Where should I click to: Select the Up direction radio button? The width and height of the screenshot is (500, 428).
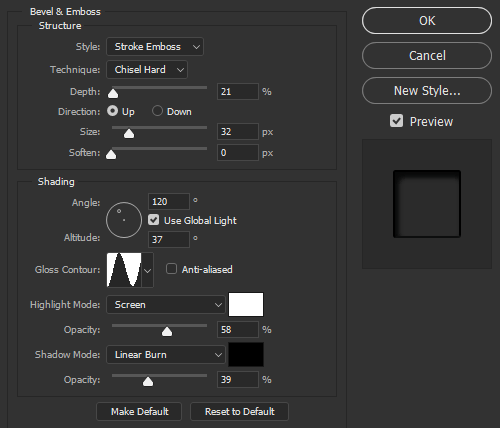pyautogui.click(x=112, y=111)
